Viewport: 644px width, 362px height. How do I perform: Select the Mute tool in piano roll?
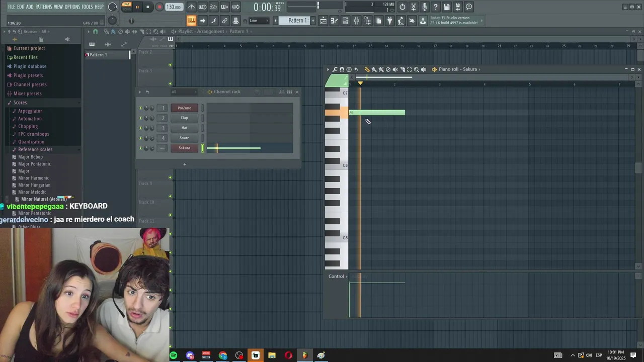click(395, 69)
